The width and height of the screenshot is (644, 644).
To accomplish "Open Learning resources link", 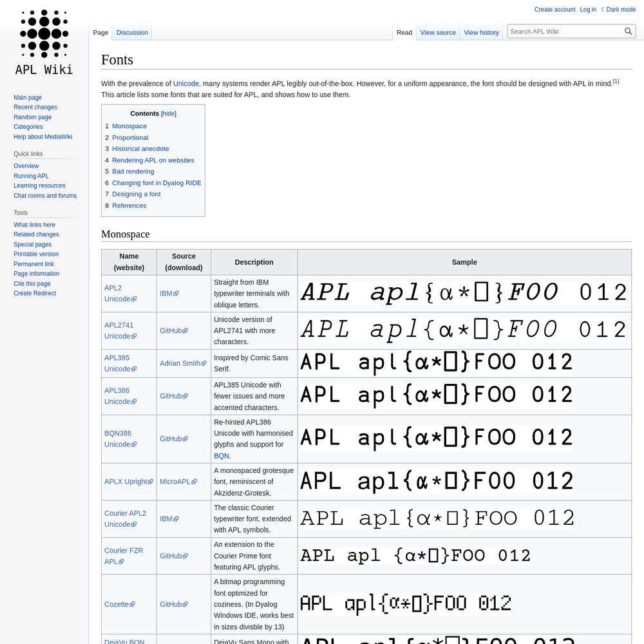I will (39, 185).
